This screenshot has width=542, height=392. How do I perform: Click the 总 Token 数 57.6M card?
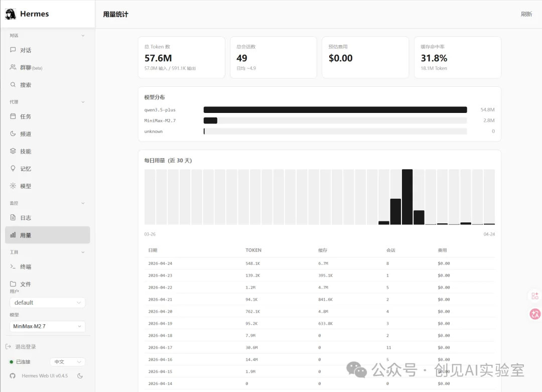click(182, 57)
